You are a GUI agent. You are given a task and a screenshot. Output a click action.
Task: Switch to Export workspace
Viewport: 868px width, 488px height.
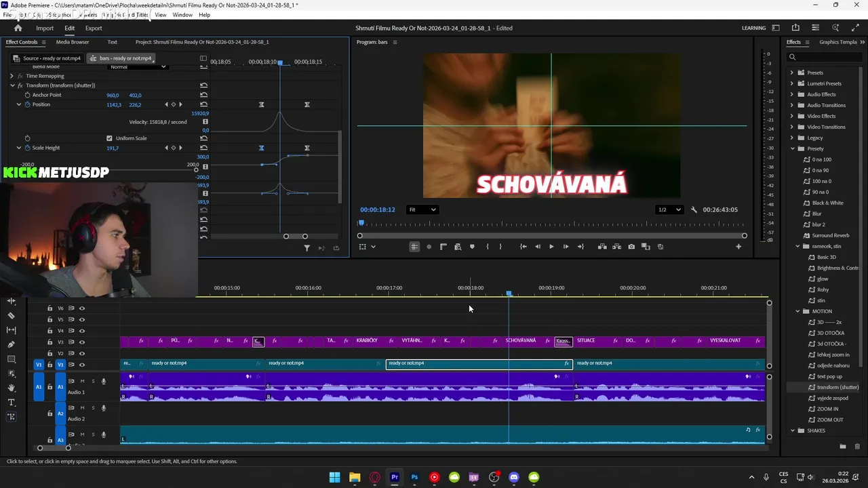point(94,28)
